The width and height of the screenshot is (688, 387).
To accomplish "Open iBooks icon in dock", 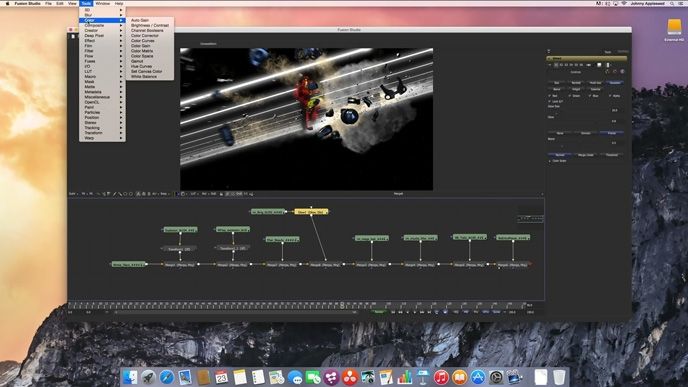I will coord(459,377).
